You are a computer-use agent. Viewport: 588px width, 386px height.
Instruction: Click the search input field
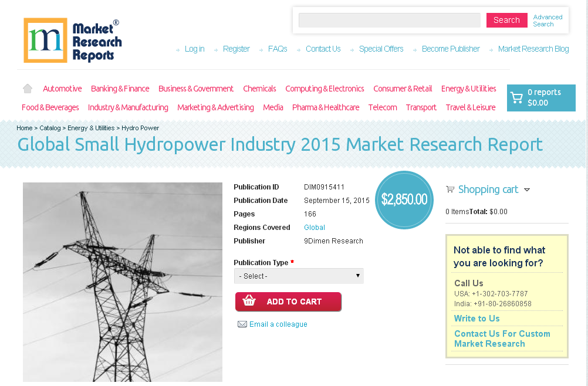tap(389, 20)
